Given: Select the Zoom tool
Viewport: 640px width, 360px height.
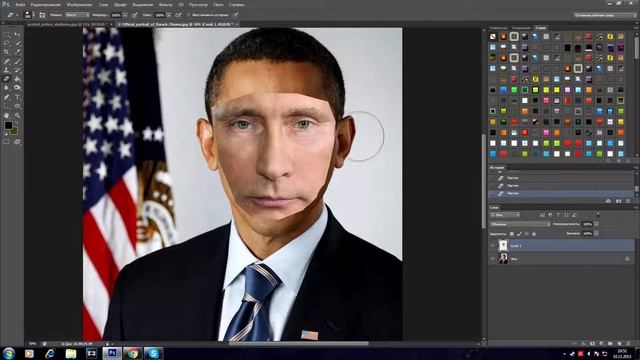Looking at the screenshot, I should [x=17, y=116].
